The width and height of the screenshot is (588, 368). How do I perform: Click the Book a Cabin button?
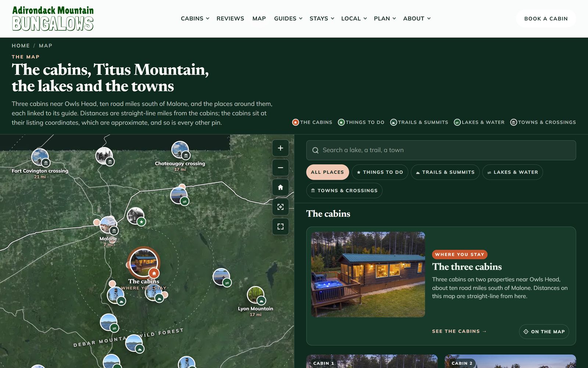tap(546, 18)
